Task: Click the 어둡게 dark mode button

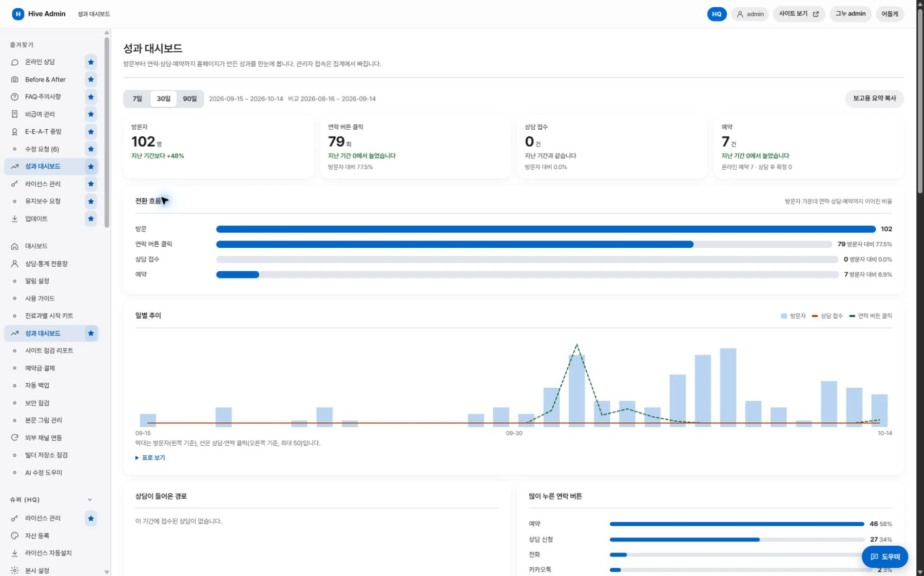Action: (x=890, y=14)
